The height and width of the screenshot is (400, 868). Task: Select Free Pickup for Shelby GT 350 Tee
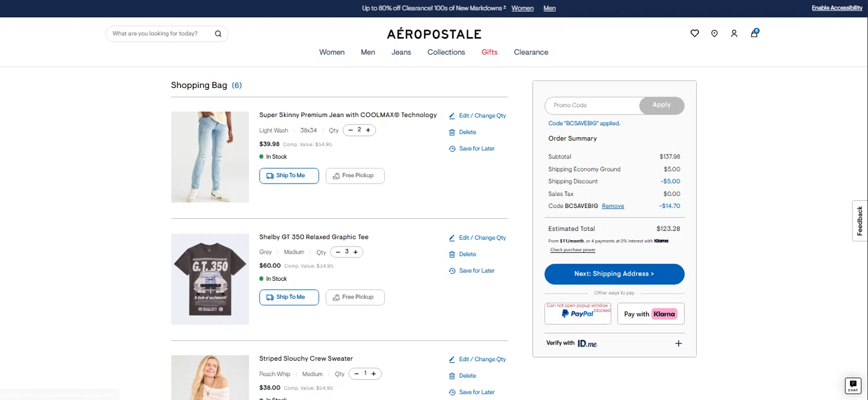point(355,298)
